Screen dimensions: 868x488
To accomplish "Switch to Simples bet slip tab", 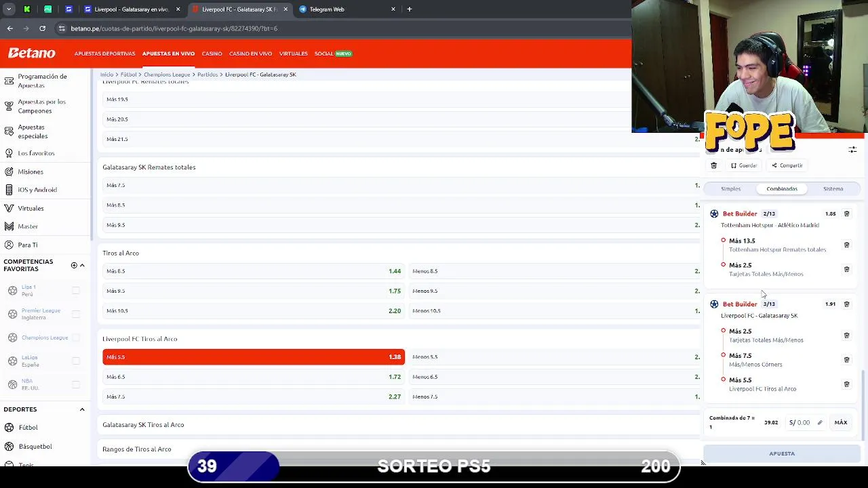I will coord(730,189).
